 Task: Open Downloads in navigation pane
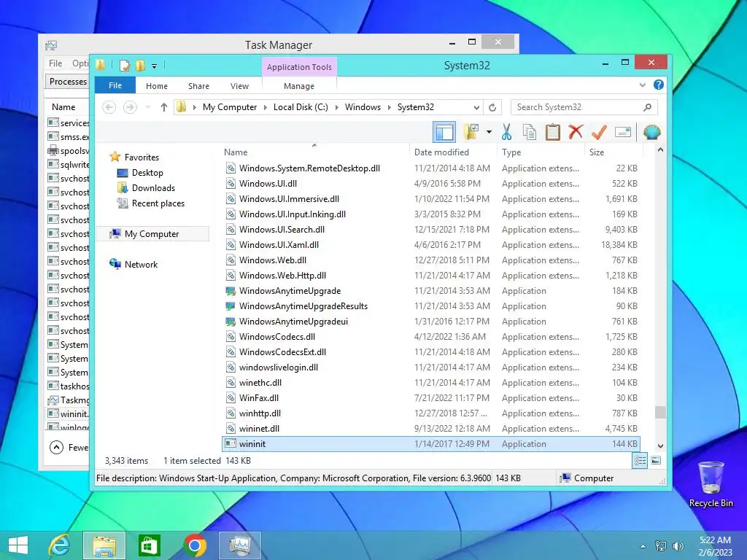[x=153, y=187]
